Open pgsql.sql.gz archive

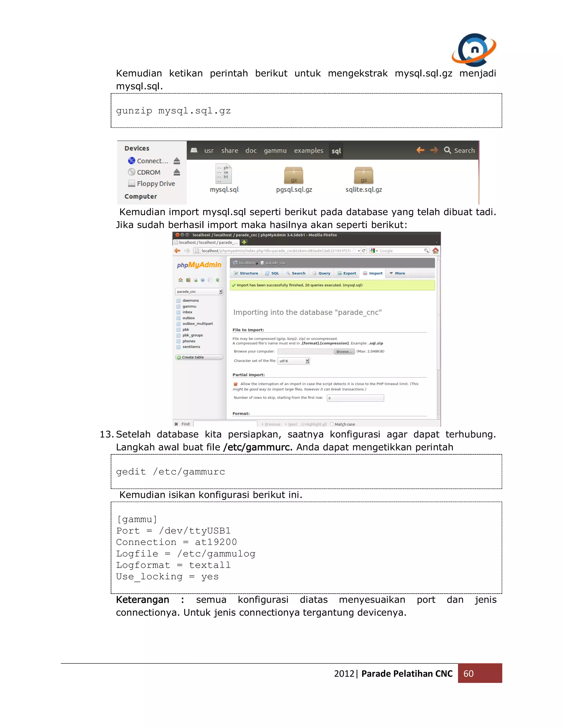[x=294, y=180]
